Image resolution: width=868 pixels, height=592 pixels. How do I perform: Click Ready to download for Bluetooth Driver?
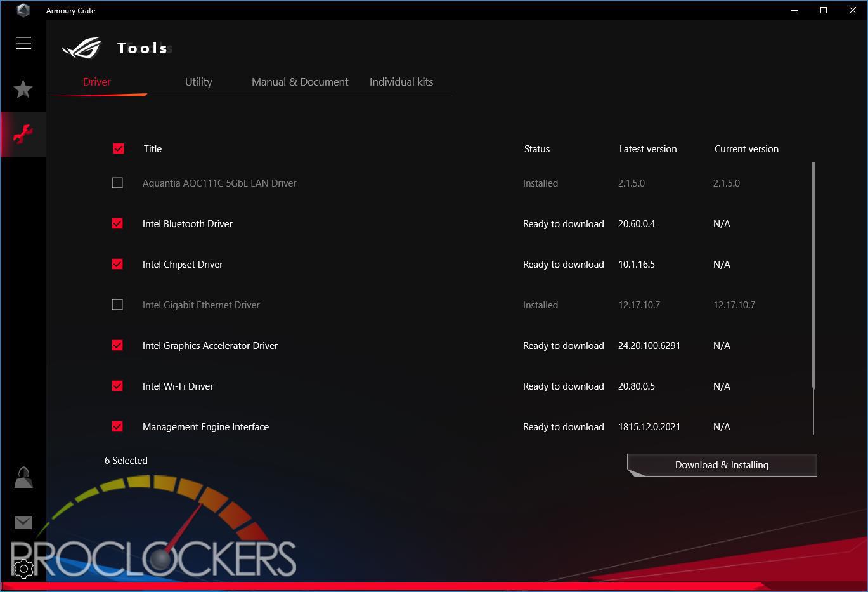point(564,224)
